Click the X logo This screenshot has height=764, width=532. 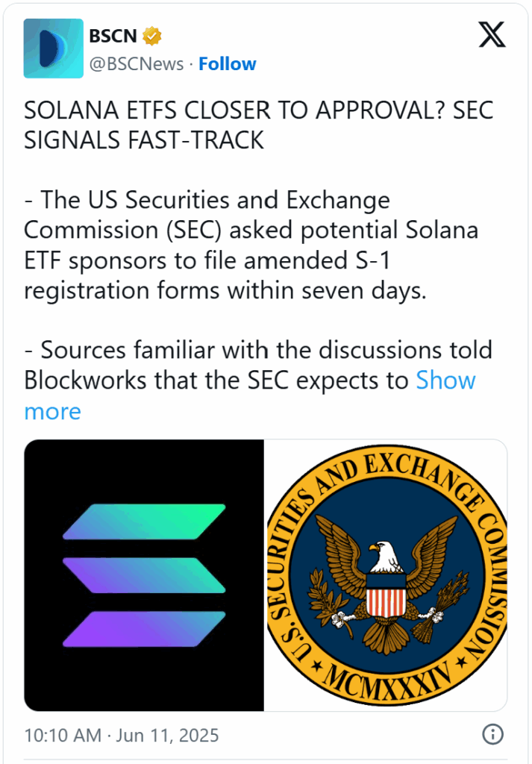491,36
